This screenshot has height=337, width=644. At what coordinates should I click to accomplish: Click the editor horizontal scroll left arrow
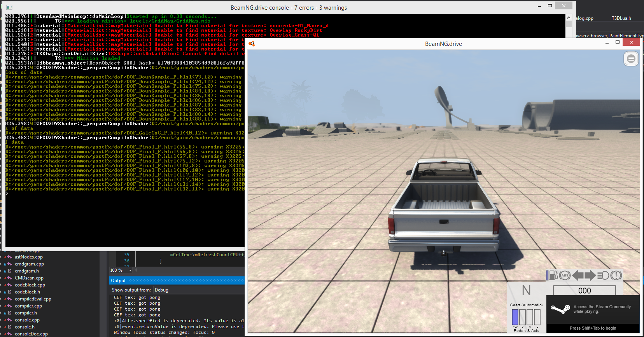pyautogui.click(x=136, y=270)
